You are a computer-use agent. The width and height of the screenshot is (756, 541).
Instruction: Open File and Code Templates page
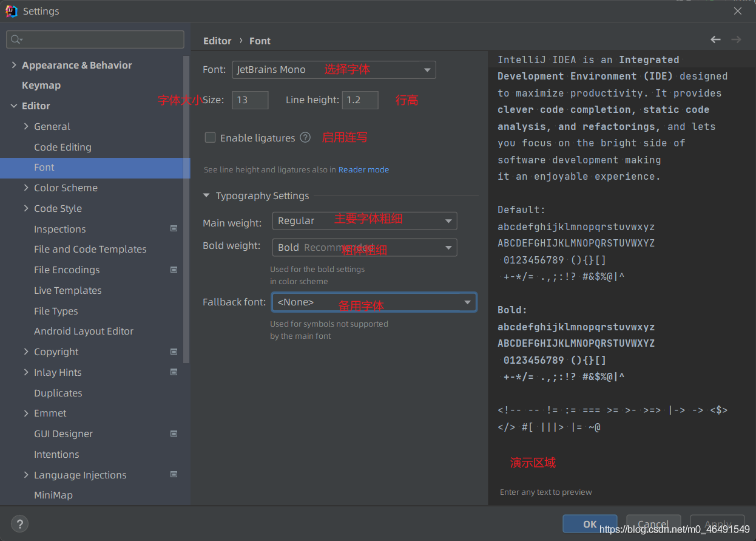tap(90, 250)
